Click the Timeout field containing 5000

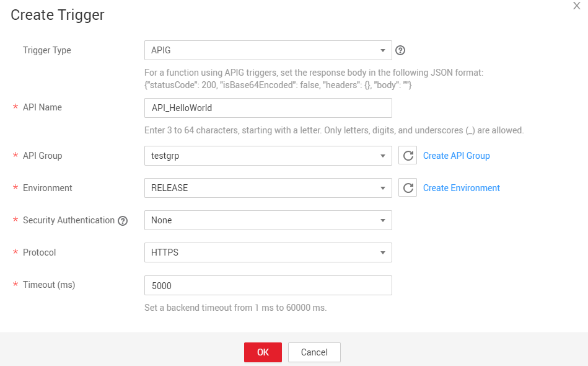tap(268, 285)
